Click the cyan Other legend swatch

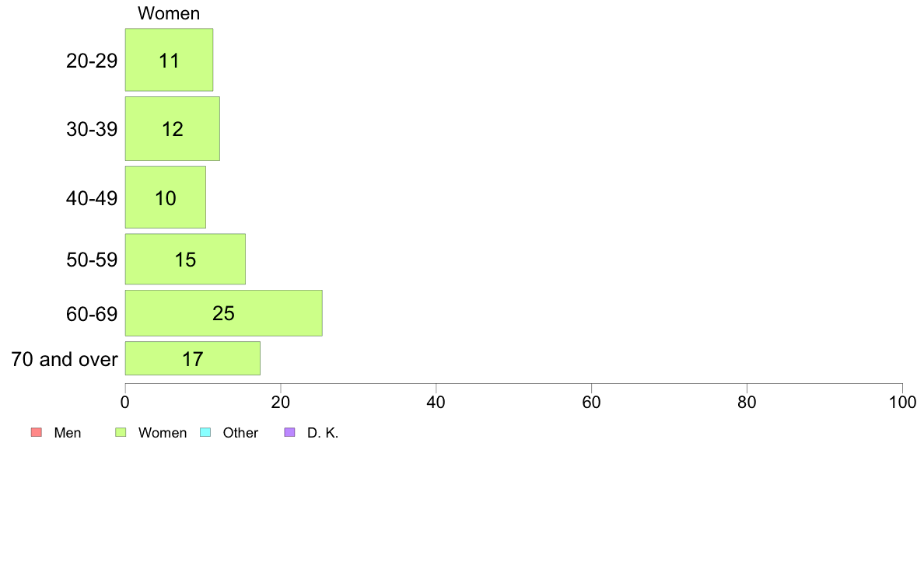click(x=205, y=432)
